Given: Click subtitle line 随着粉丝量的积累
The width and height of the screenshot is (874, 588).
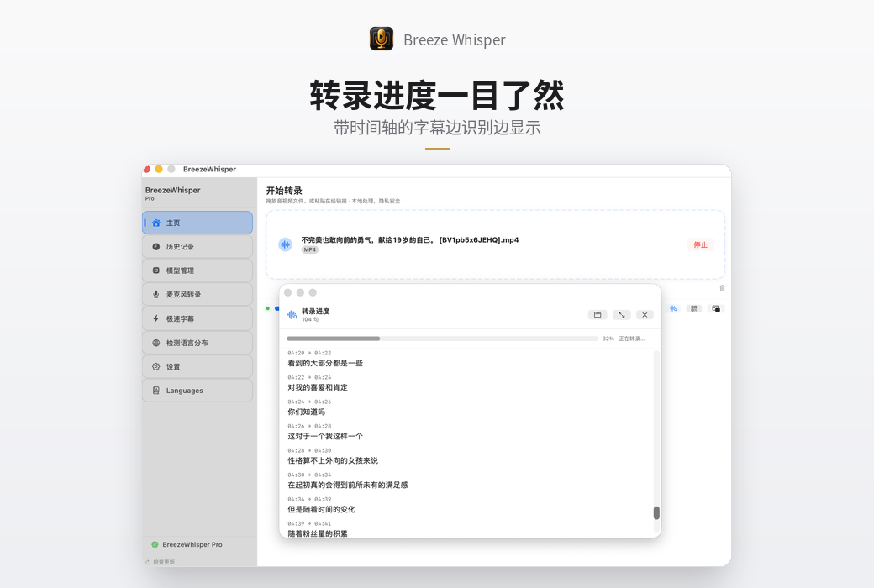Looking at the screenshot, I should tap(318, 533).
